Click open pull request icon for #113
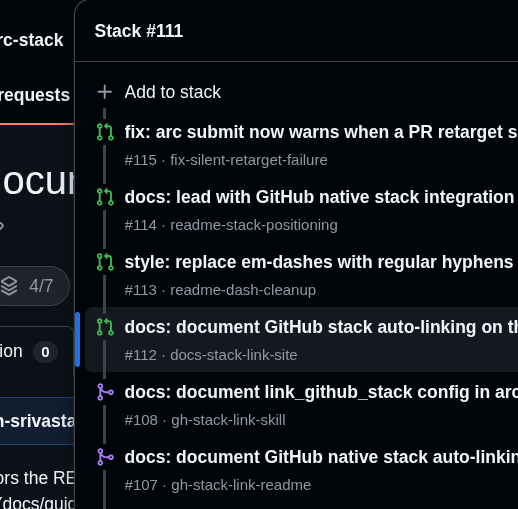 click(x=105, y=262)
